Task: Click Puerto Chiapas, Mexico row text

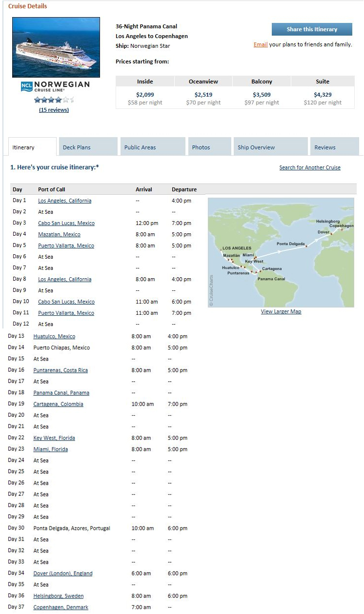Action: tap(61, 348)
